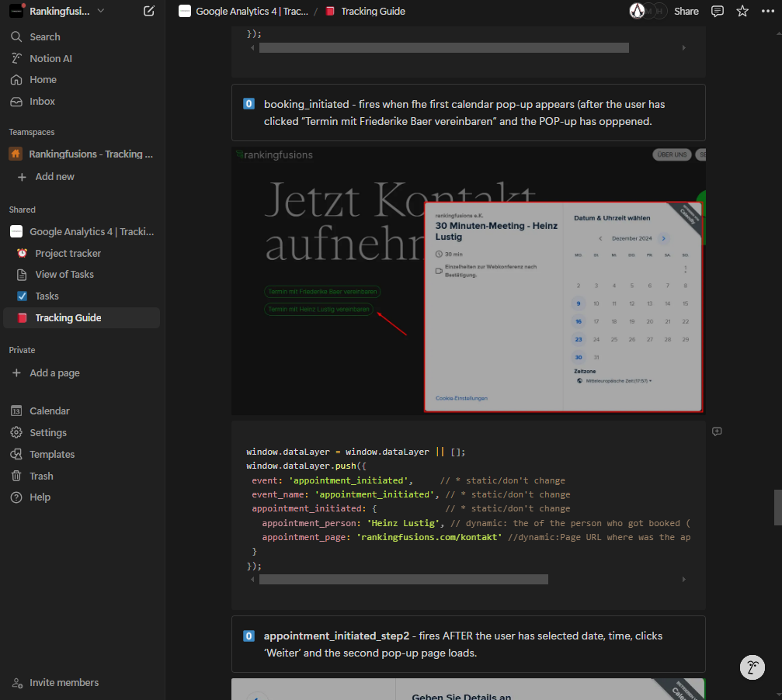Open Trash in the sidebar
The image size is (782, 700).
click(x=41, y=476)
